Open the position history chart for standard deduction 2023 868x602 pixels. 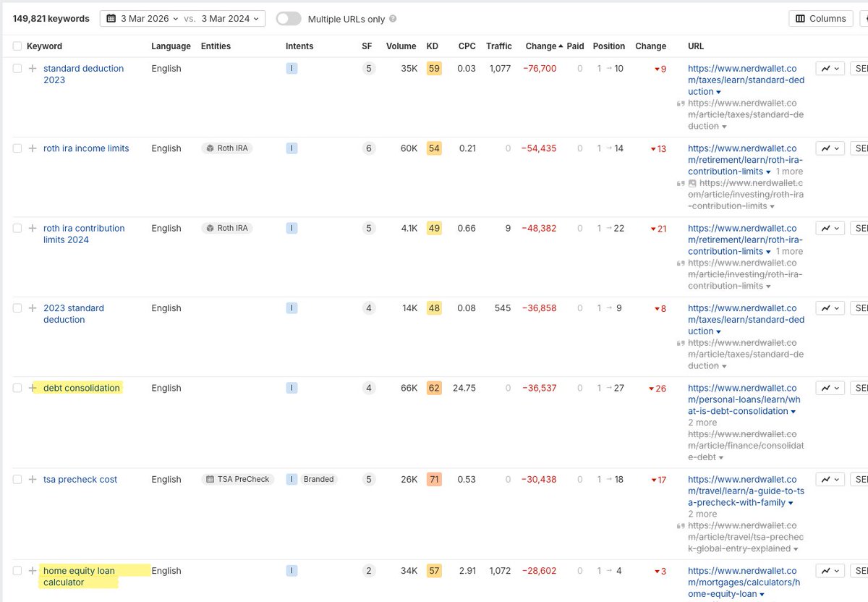pos(830,69)
